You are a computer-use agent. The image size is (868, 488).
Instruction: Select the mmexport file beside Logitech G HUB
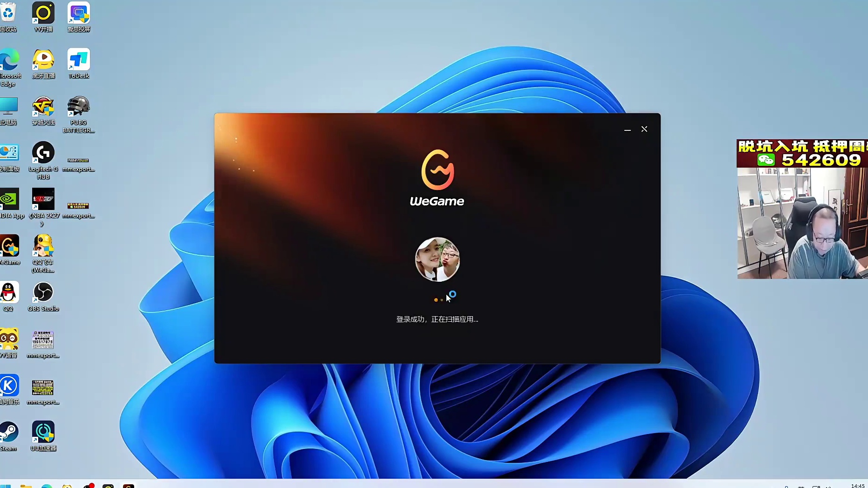point(79,164)
